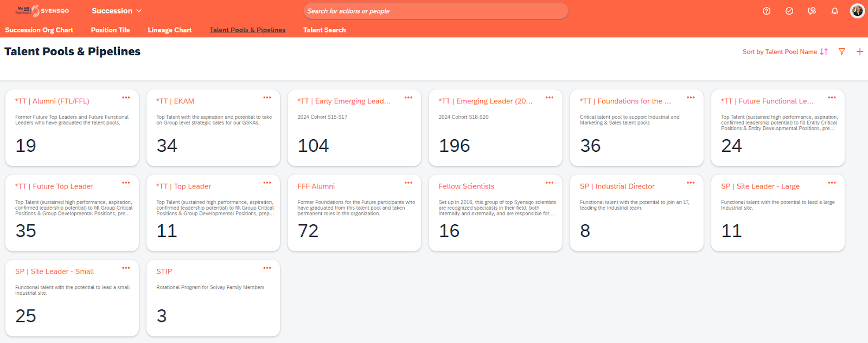868x343 pixels.
Task: Open the Lineage Chart tab
Action: pyautogui.click(x=170, y=30)
